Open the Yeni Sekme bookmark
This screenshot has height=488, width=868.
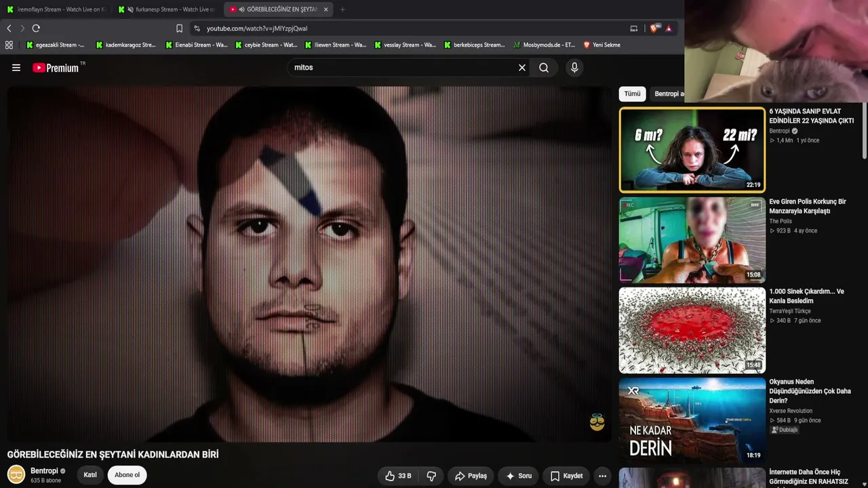coord(602,45)
